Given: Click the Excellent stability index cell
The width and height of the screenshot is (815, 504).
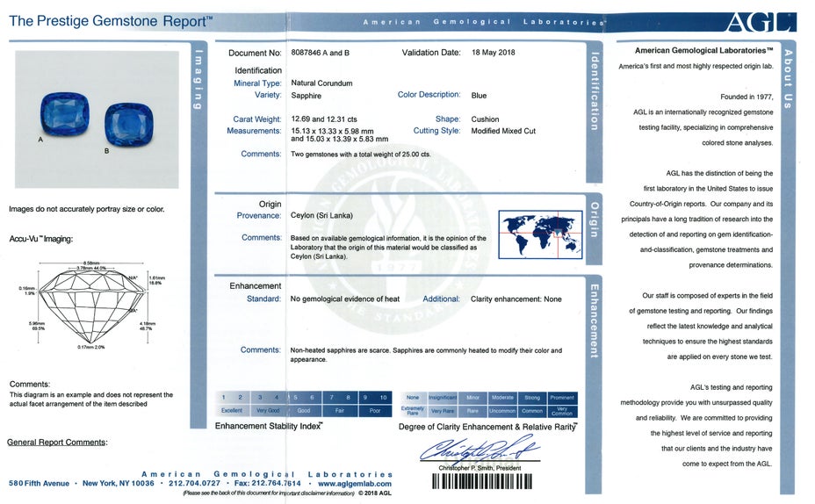Looking at the screenshot, I should click(x=231, y=410).
